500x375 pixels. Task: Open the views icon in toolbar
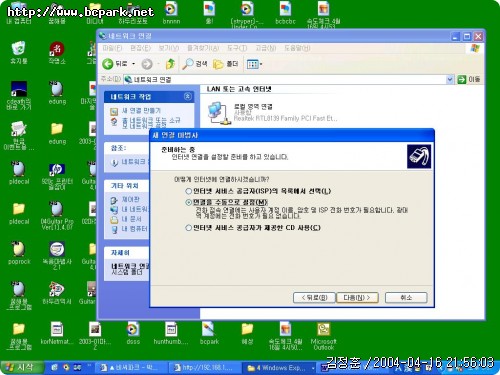point(252,64)
